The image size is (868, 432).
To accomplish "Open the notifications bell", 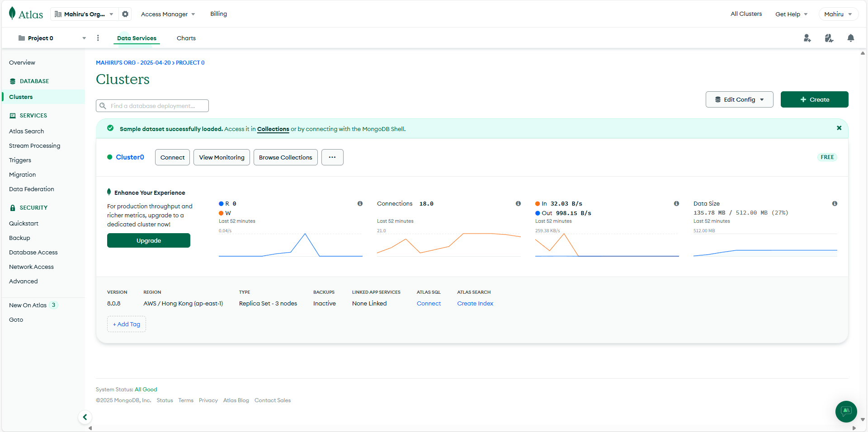I will [850, 38].
